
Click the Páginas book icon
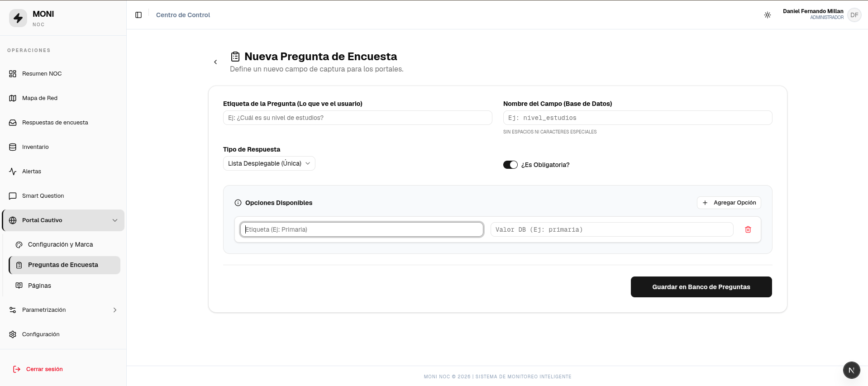pos(19,286)
